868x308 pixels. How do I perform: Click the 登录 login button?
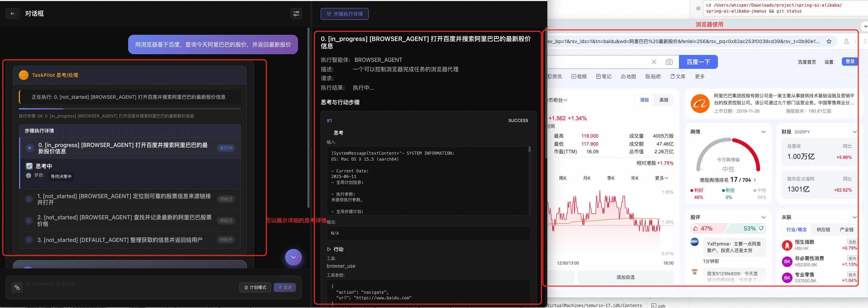[850, 62]
